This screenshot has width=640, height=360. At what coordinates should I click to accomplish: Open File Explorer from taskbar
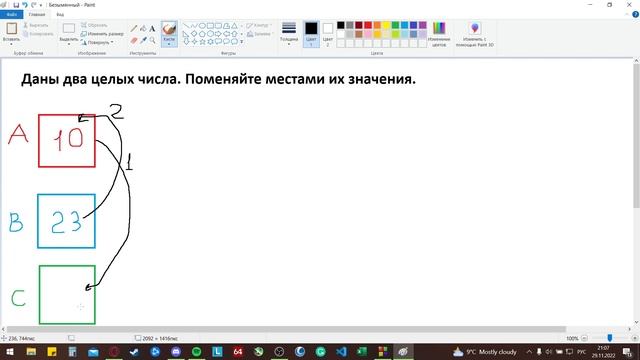[31, 351]
